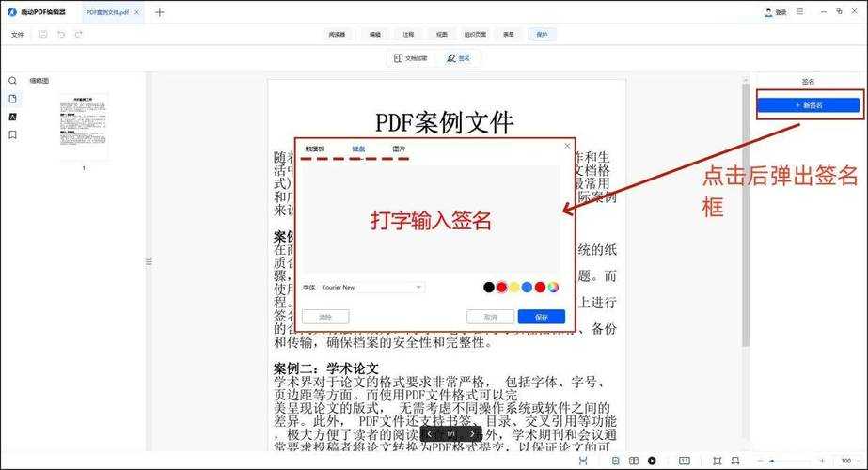Click the undo arrow icon
868x470 pixels.
tap(61, 35)
